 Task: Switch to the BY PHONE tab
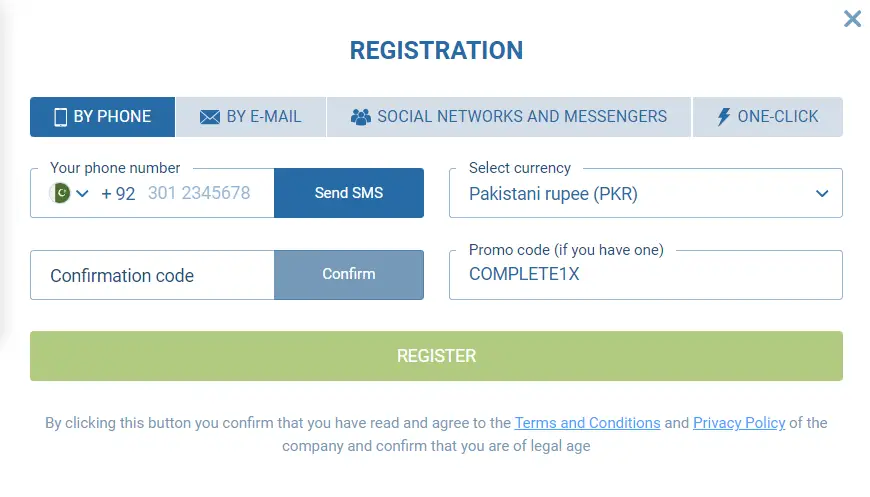[x=102, y=117]
